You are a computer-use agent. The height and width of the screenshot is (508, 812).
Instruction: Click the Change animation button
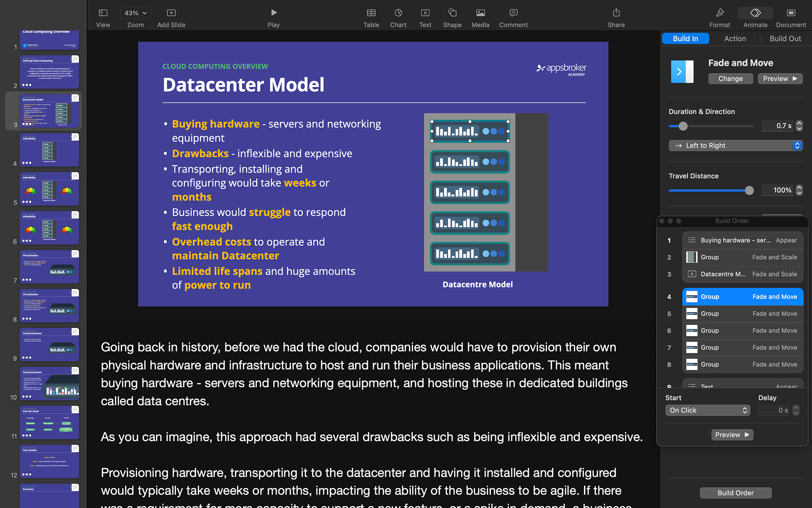tap(730, 79)
